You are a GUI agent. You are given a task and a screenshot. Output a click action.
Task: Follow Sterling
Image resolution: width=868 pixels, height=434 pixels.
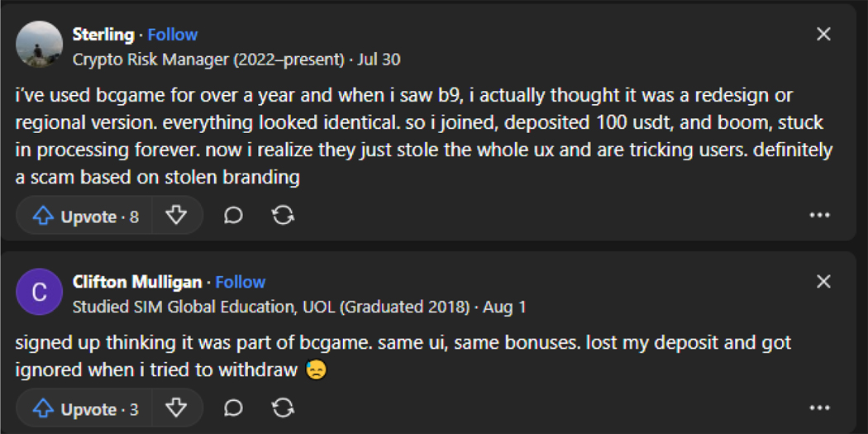(172, 35)
